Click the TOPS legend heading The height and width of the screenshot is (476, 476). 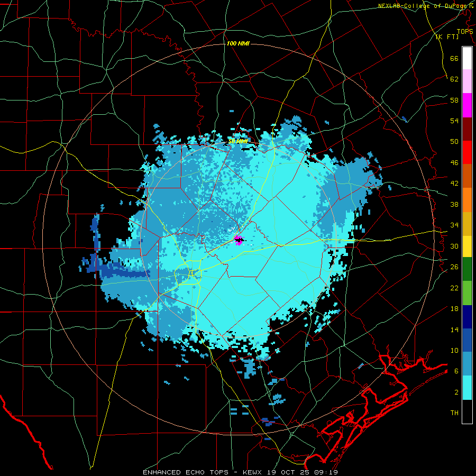point(465,32)
